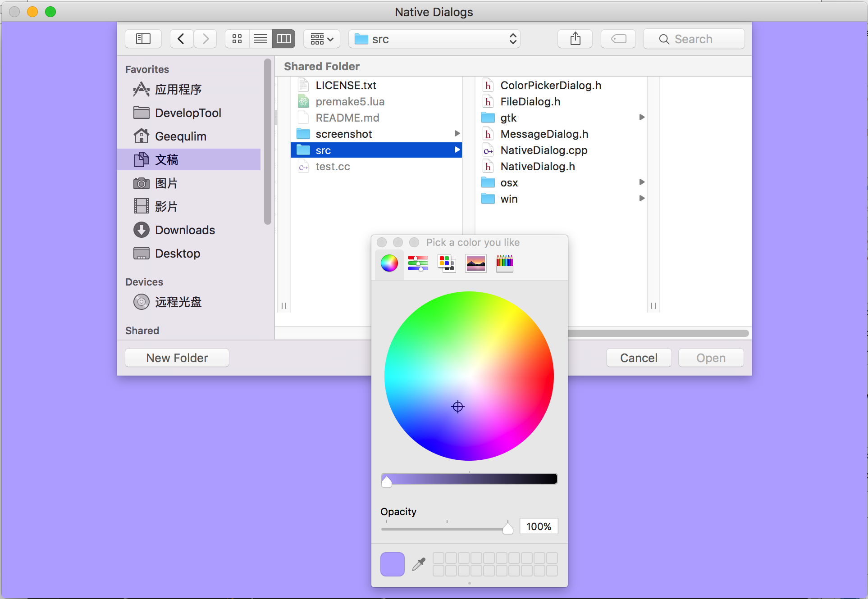Viewport: 868px width, 599px height.
Task: Click the New Folder button
Action: (177, 358)
